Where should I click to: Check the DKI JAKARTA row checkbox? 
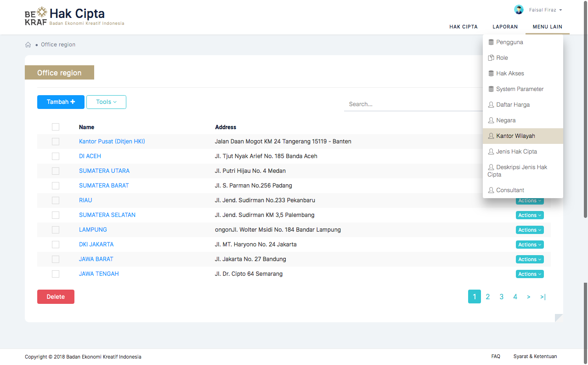pyautogui.click(x=56, y=245)
